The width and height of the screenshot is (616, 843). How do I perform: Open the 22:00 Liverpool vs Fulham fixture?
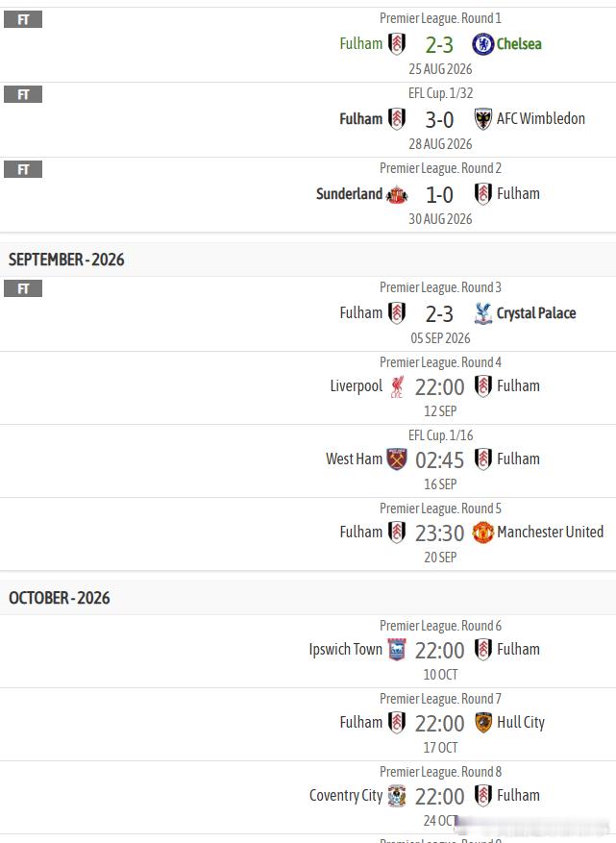tap(439, 387)
